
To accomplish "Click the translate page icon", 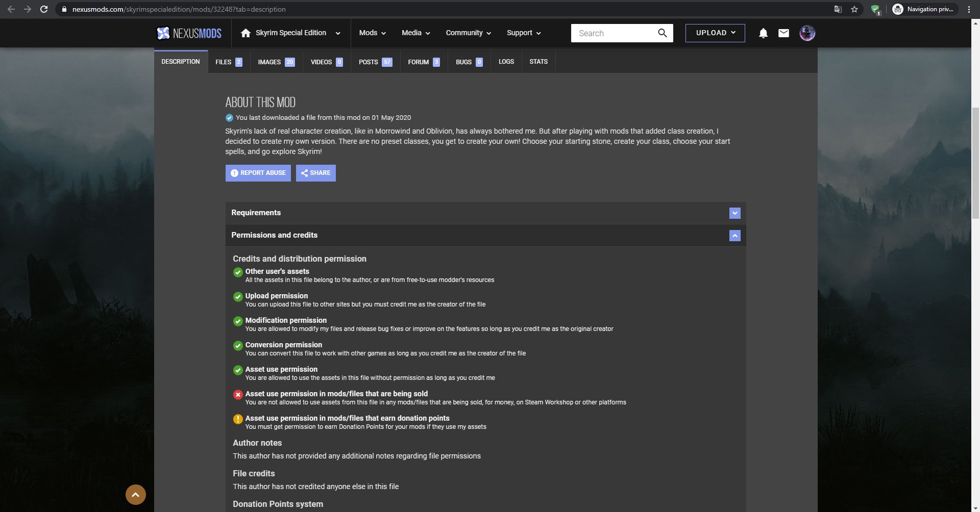I will 838,9.
